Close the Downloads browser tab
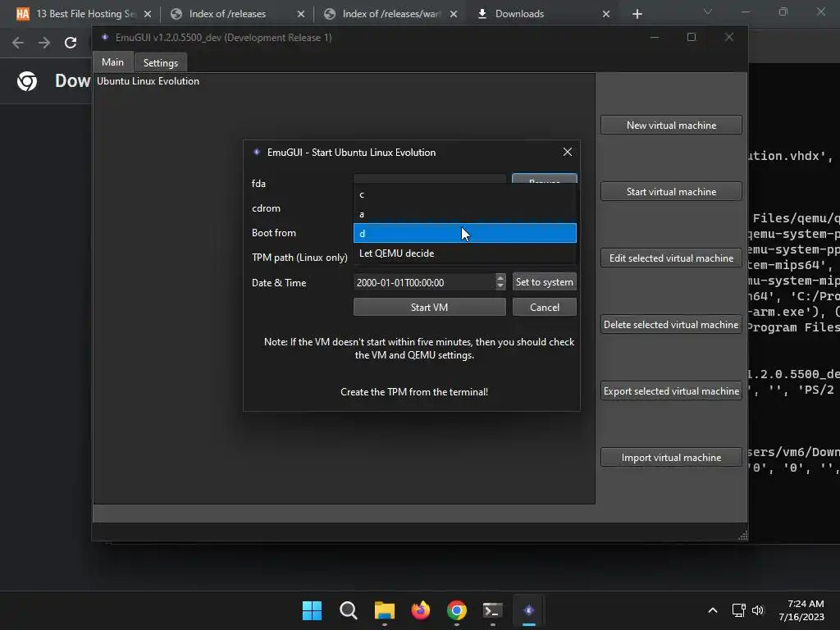The image size is (840, 630). [606, 14]
